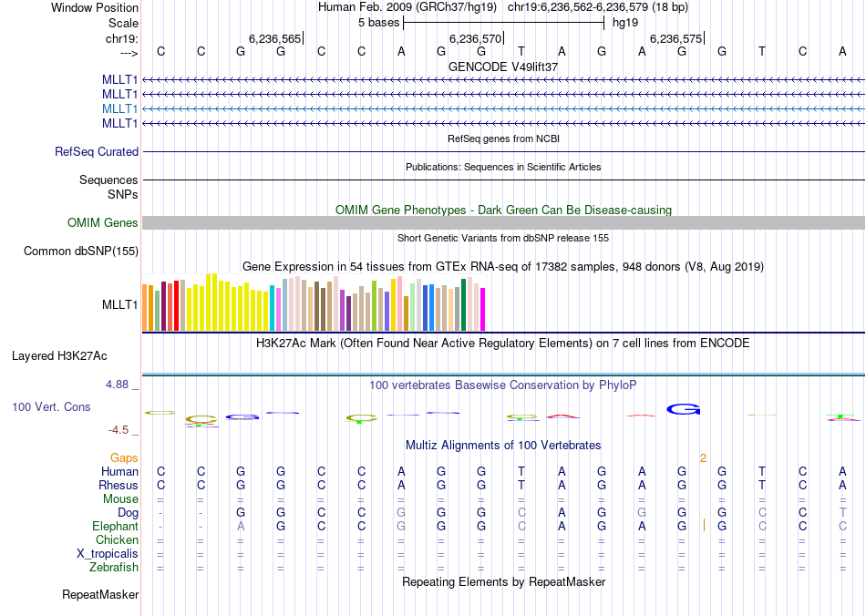Click the OMIM Gene Phenotypes green title
The image size is (866, 616).
(x=503, y=210)
